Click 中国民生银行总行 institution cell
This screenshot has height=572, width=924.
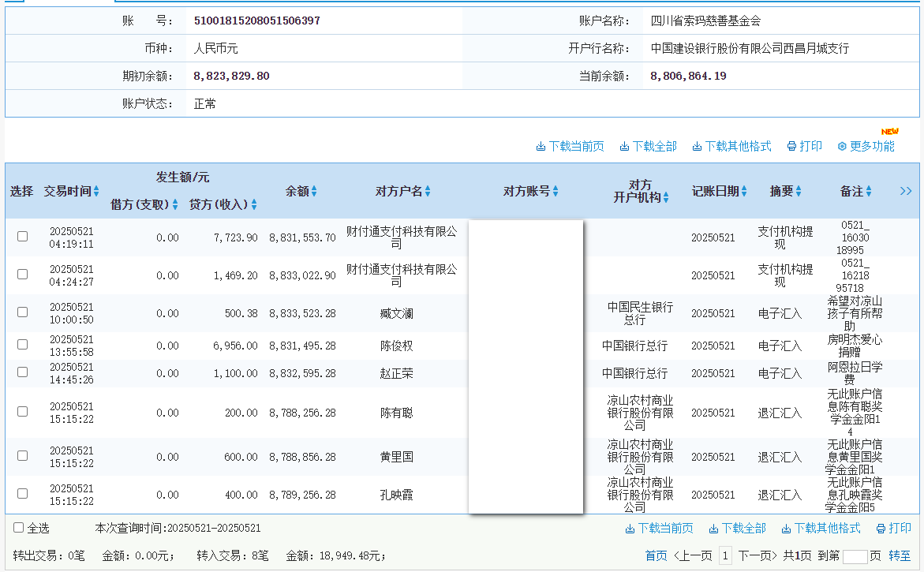pyautogui.click(x=640, y=313)
